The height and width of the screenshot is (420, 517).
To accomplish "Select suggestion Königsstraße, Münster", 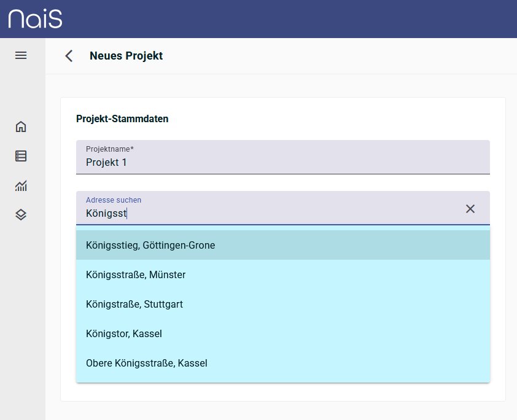I will [283, 274].
